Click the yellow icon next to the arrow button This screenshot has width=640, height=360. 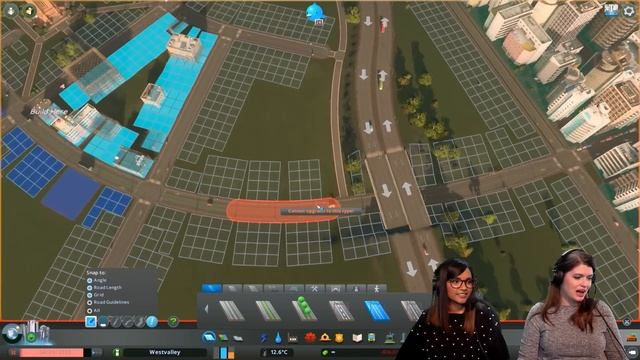point(28,11)
